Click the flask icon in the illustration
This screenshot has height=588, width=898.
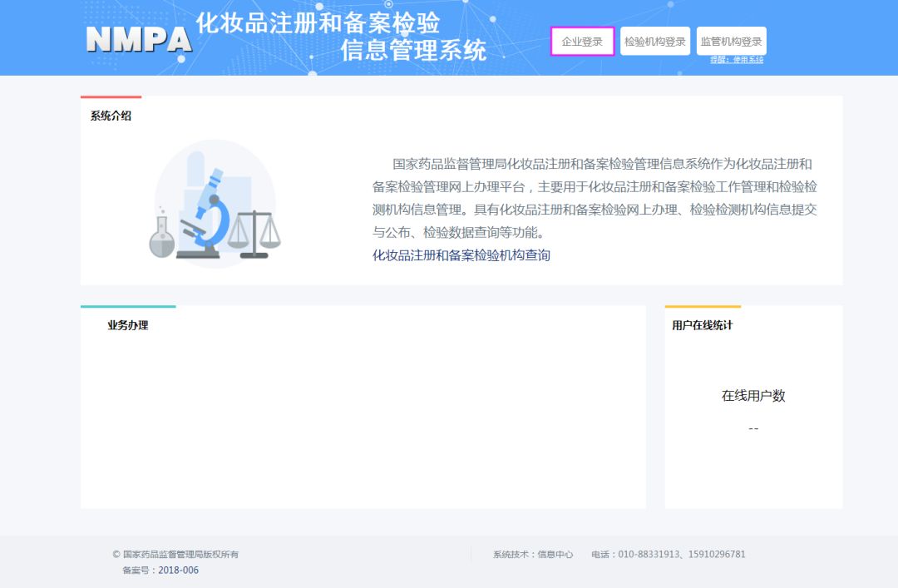[160, 238]
